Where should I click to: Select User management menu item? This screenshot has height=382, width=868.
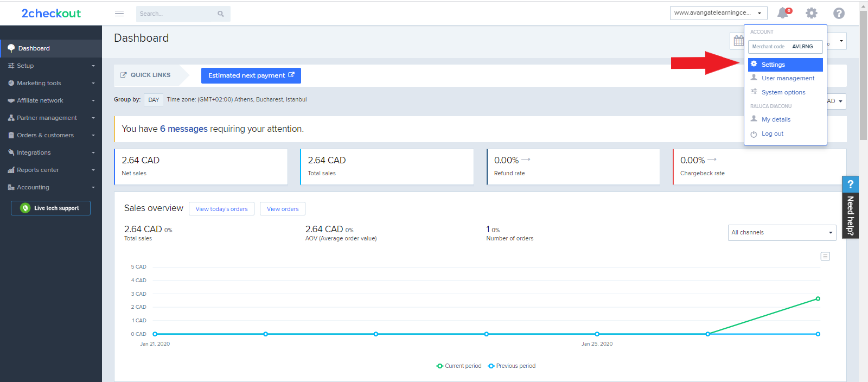(x=785, y=78)
